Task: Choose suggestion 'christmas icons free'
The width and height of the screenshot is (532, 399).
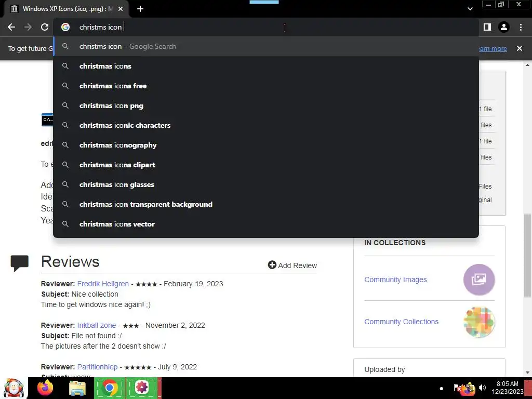Action: [266, 86]
